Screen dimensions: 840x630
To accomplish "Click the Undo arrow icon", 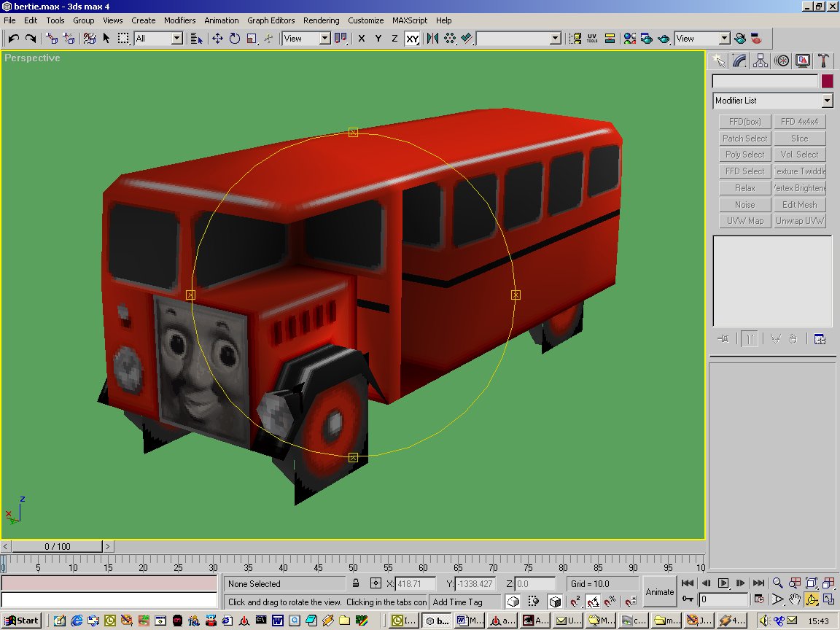I will point(14,39).
